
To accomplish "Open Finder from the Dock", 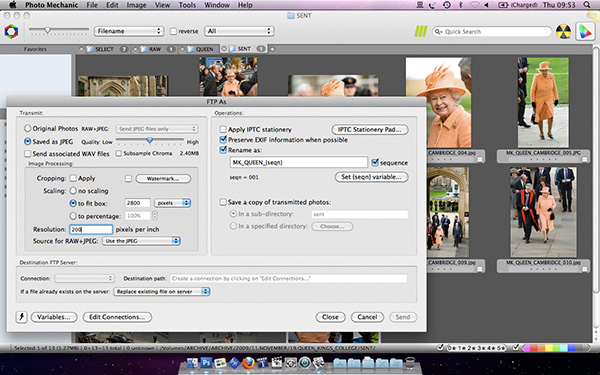I will [x=192, y=362].
